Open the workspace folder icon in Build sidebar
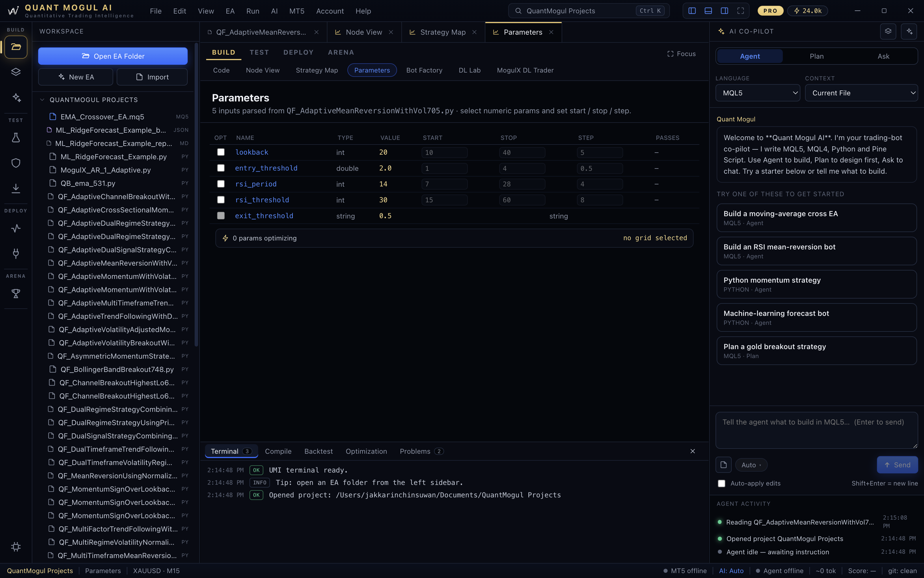 pyautogui.click(x=16, y=47)
